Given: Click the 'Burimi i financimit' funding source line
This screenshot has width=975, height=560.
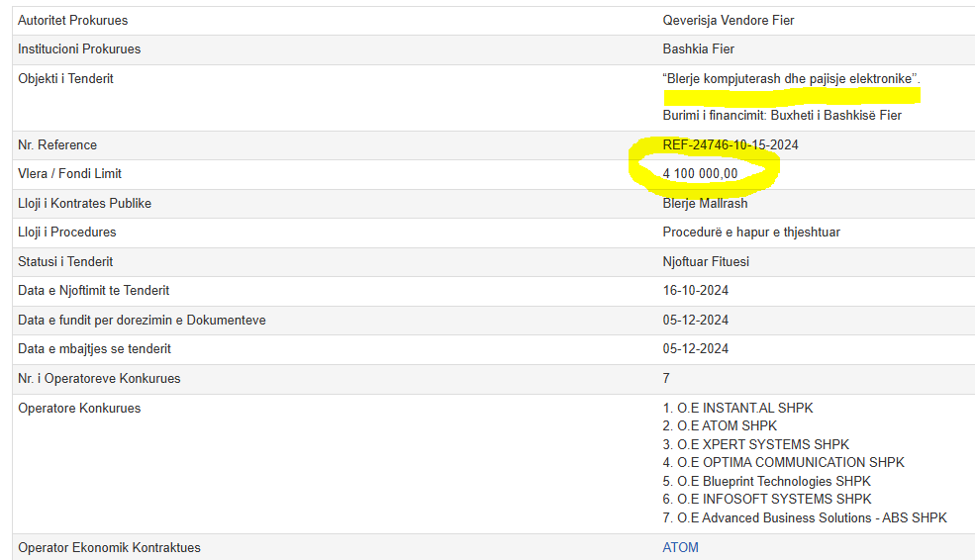Looking at the screenshot, I should coord(781,116).
